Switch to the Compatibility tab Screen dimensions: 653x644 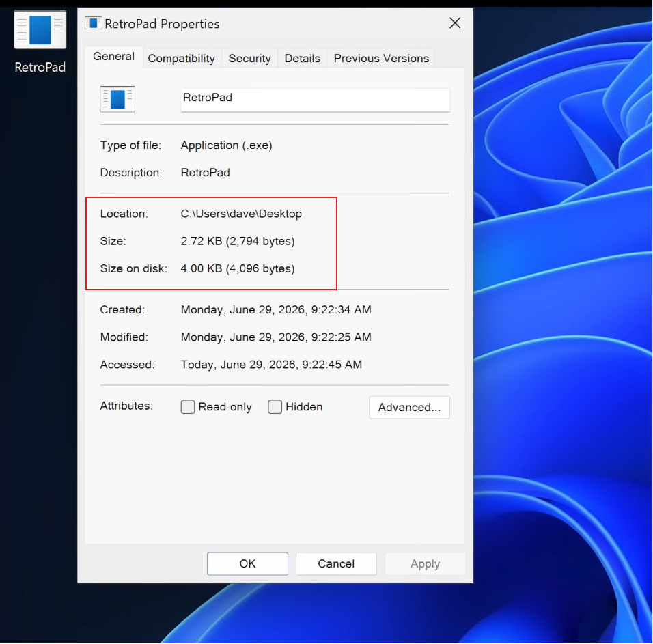[x=182, y=58]
